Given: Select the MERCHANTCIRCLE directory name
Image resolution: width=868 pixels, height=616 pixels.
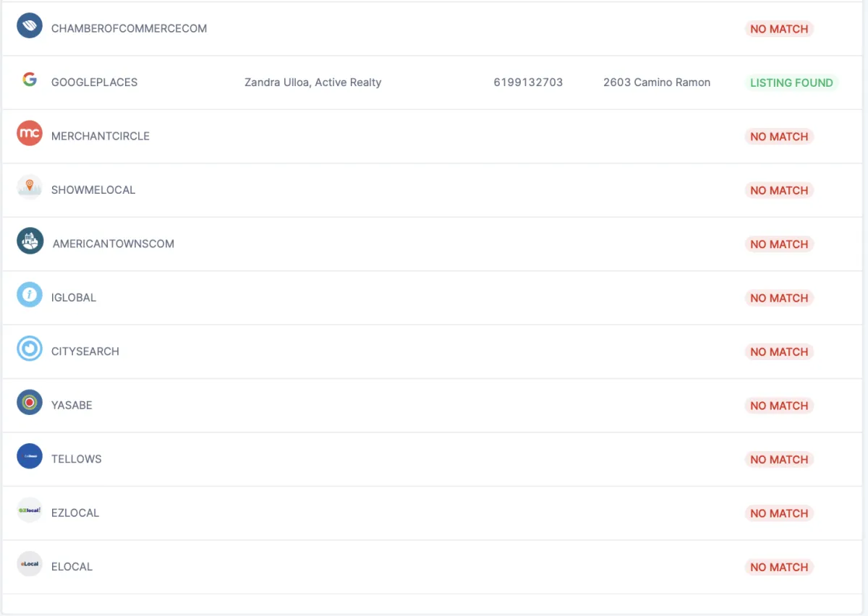Looking at the screenshot, I should (101, 136).
